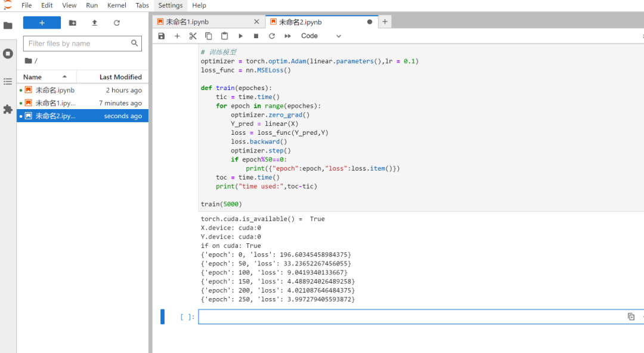Restart the kernel
The image size is (644, 353).
(271, 36)
